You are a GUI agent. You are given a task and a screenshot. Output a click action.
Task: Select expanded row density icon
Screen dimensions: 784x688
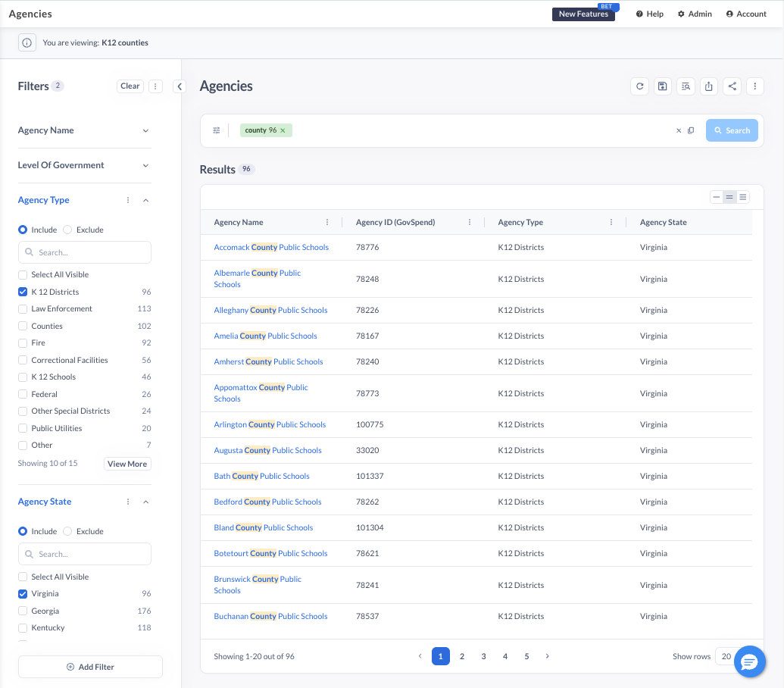743,197
